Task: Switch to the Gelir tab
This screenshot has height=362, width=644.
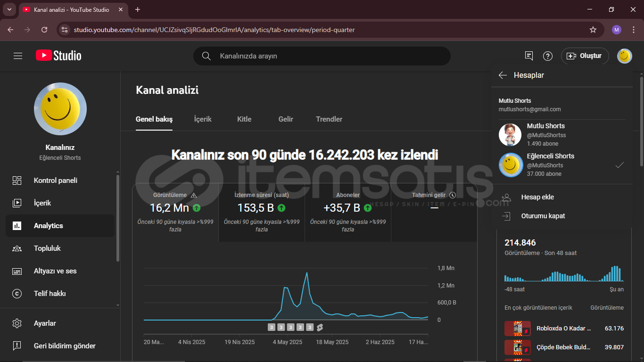Action: (286, 119)
